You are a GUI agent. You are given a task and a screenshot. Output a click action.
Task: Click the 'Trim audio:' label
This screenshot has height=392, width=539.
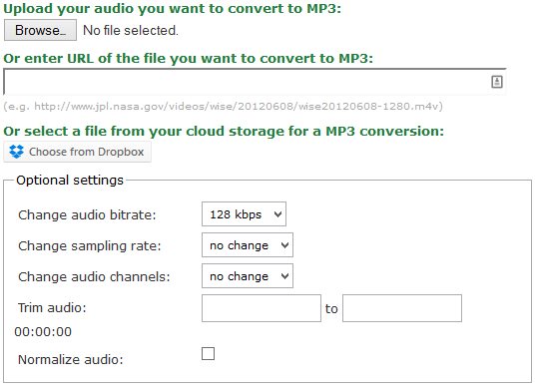(x=52, y=308)
